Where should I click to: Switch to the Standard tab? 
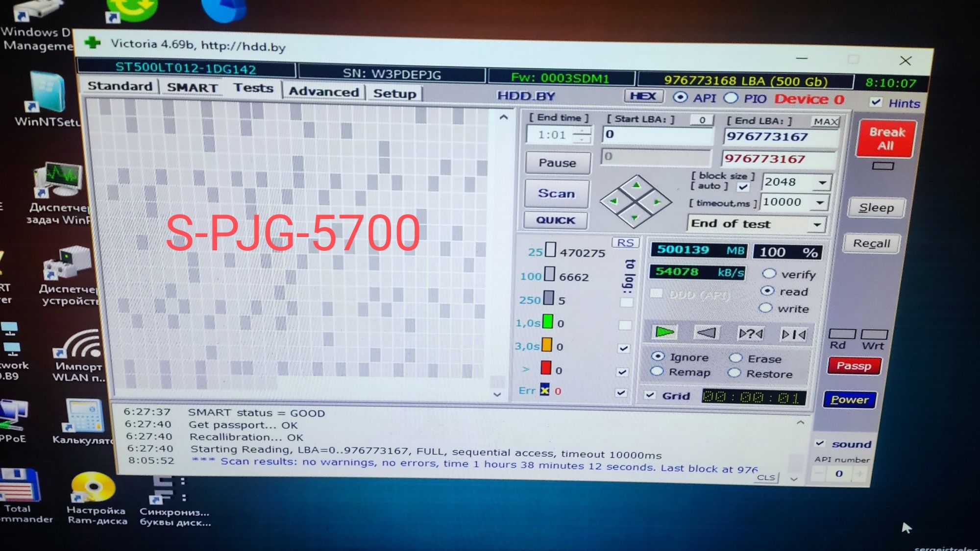120,86
